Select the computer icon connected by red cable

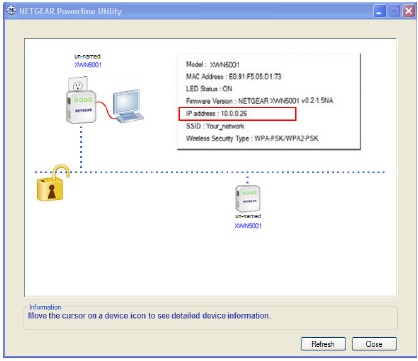click(128, 106)
